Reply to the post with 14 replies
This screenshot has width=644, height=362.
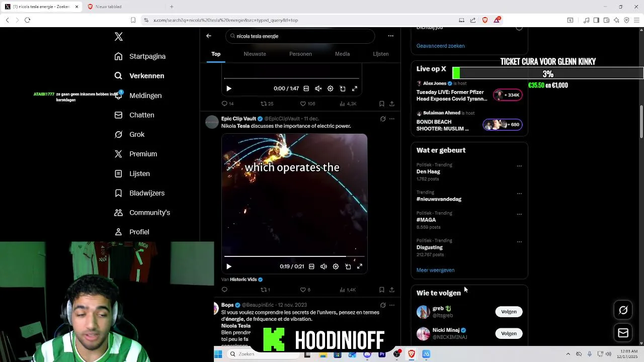point(227,104)
